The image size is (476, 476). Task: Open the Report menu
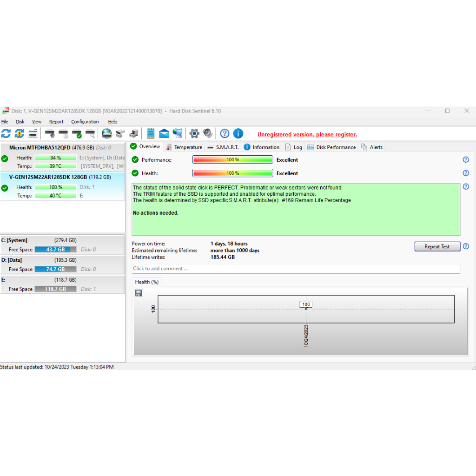pyautogui.click(x=56, y=122)
